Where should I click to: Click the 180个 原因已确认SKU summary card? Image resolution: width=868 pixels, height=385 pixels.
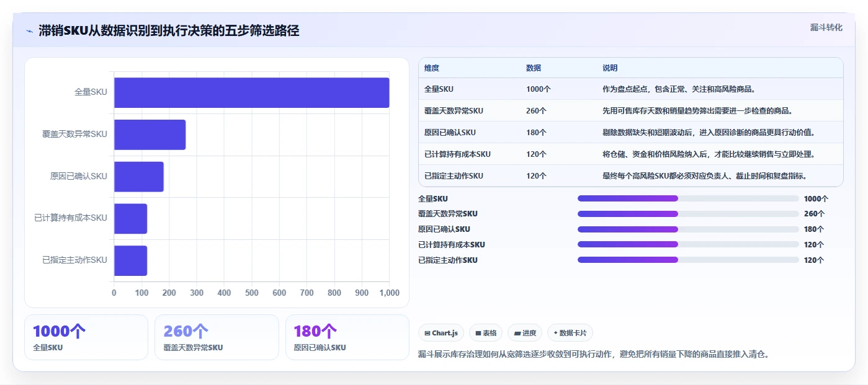point(347,337)
